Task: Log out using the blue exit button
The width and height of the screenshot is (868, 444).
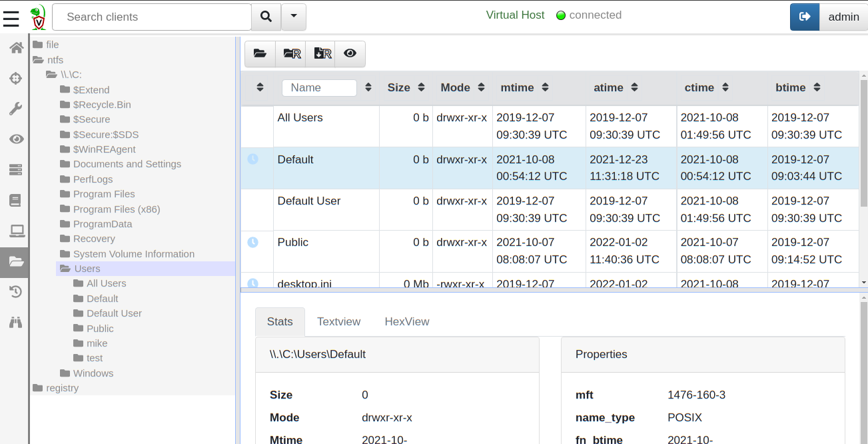Action: pyautogui.click(x=804, y=17)
